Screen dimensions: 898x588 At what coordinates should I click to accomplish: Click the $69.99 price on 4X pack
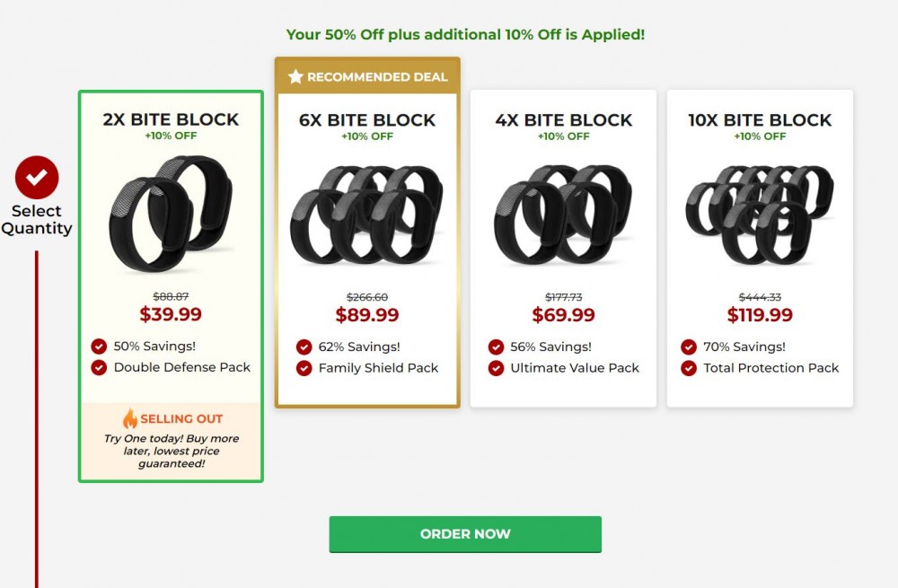(x=564, y=315)
